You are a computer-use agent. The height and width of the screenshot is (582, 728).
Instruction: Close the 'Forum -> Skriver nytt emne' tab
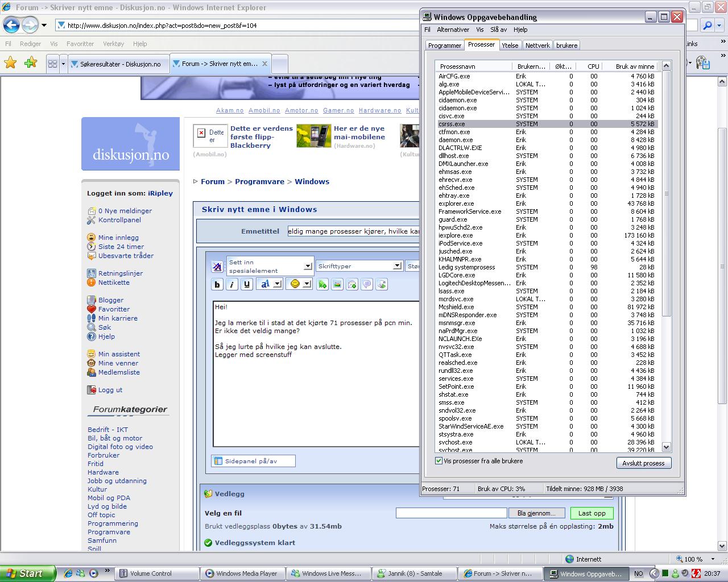tap(264, 64)
